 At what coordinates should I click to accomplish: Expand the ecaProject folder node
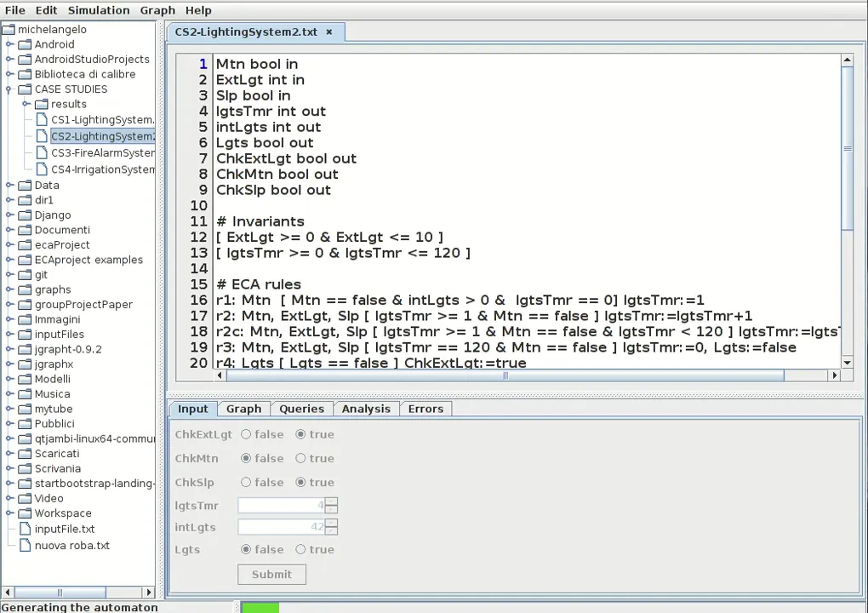pyautogui.click(x=9, y=244)
